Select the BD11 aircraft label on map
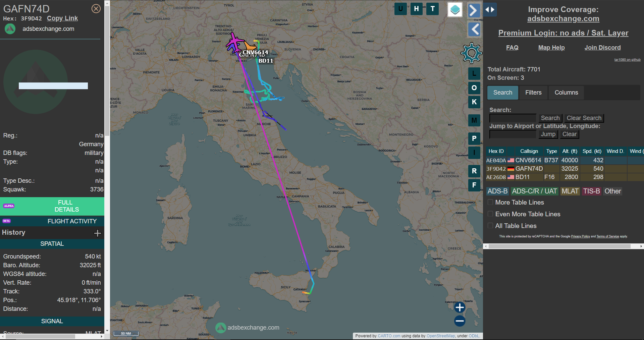This screenshot has height=340, width=644. pos(266,61)
